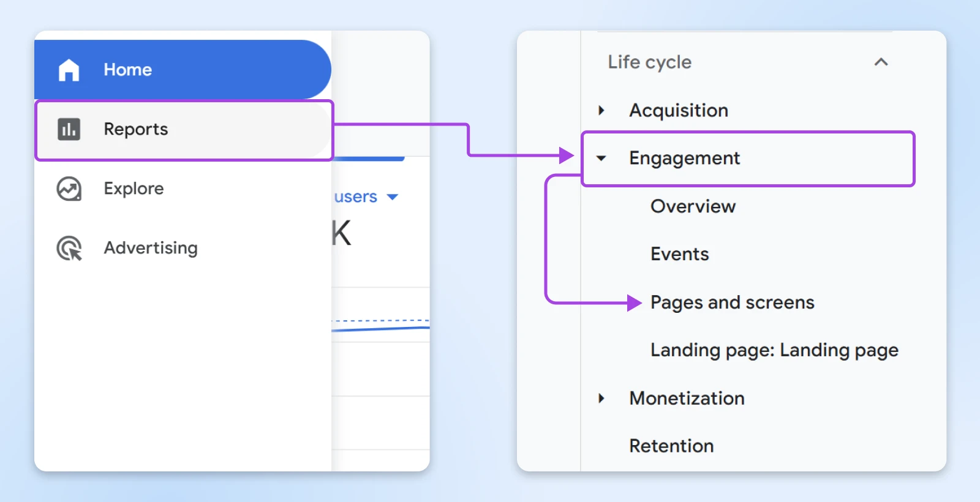The width and height of the screenshot is (980, 502).
Task: Expand the Acquisition arrow
Action: point(601,110)
